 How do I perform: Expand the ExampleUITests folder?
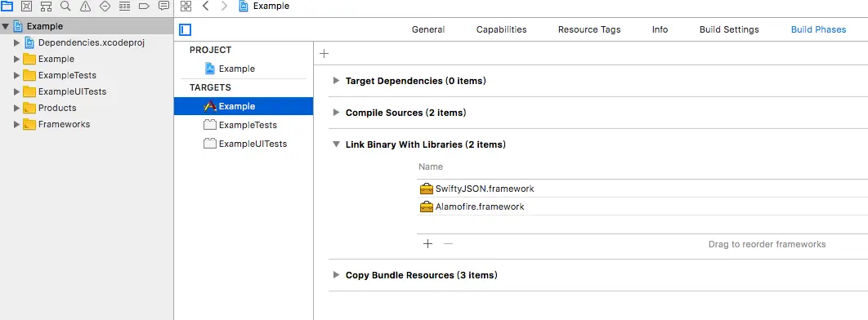pos(16,91)
